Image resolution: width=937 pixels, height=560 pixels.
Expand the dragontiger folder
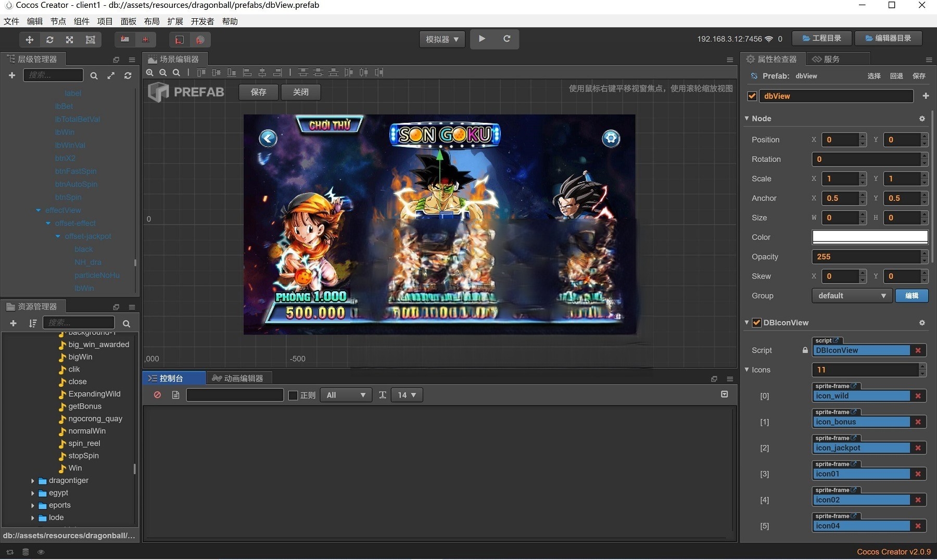(x=32, y=481)
